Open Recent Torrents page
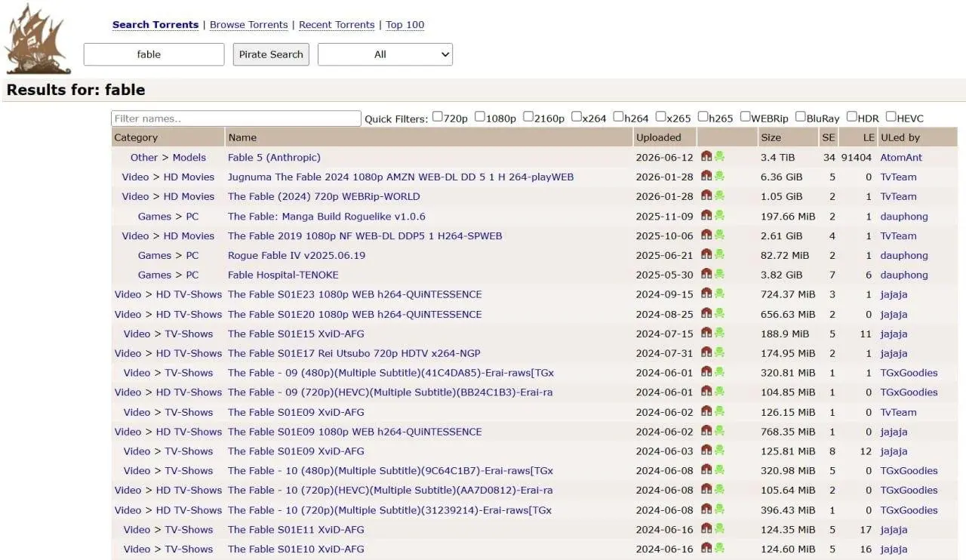Screen dimensions: 966x560 [x=337, y=25]
